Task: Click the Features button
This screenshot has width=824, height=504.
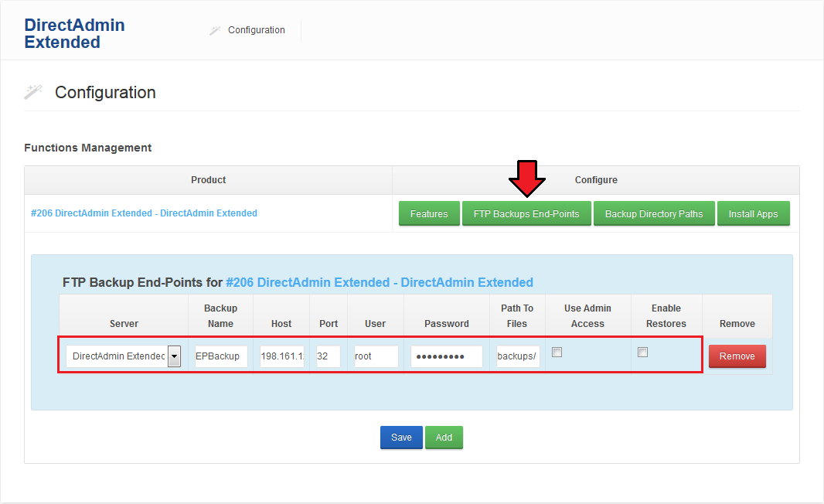Action: (x=429, y=214)
